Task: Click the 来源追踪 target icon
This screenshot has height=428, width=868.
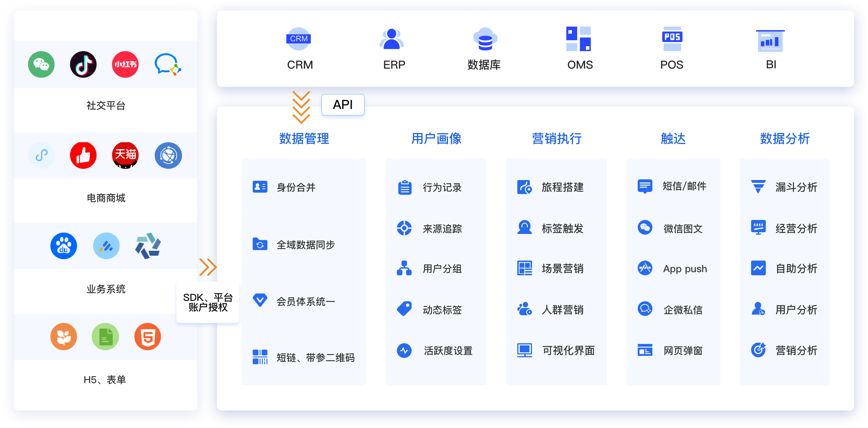Action: click(x=404, y=228)
